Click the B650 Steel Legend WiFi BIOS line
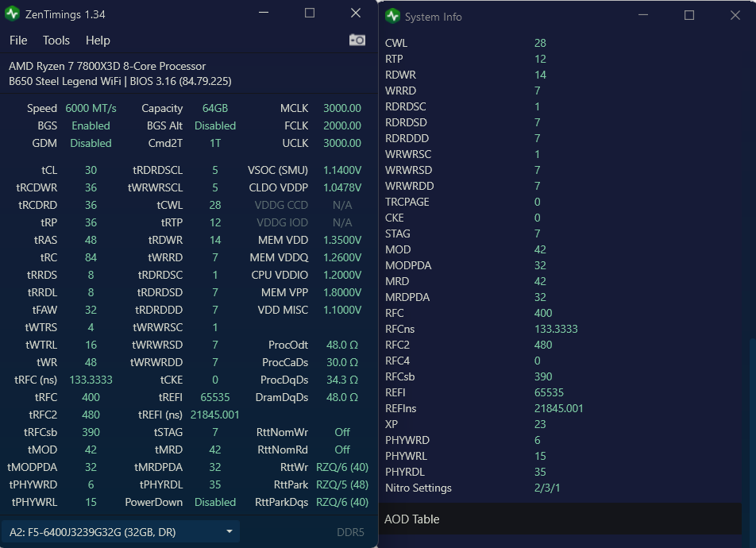Screen dimensions: 756x548 pyautogui.click(x=120, y=81)
